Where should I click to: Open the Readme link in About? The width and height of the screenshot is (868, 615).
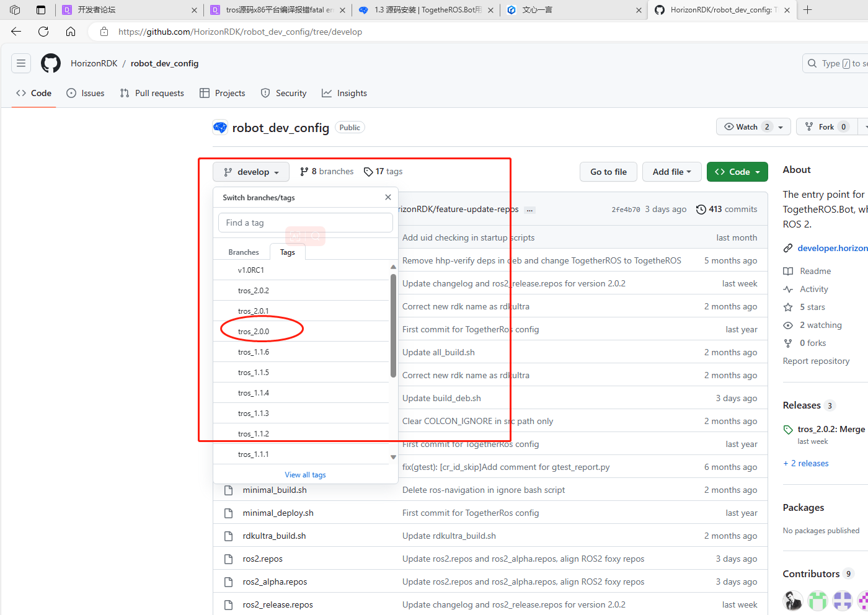click(807, 271)
